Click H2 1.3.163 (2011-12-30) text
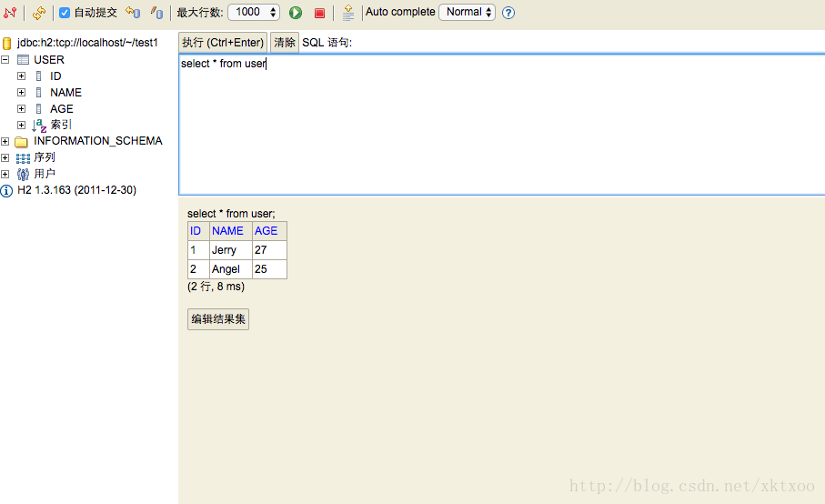The image size is (825, 504). tap(76, 190)
